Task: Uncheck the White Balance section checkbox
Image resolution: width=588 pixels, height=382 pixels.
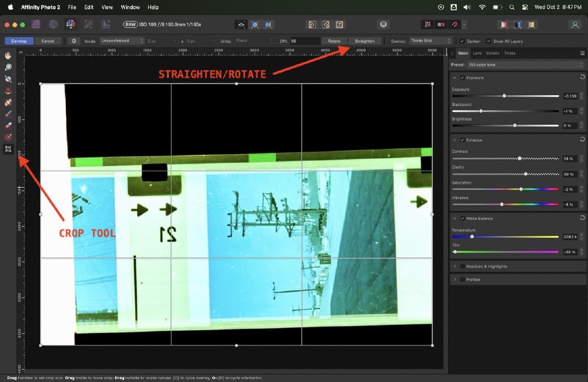Action: coord(462,218)
